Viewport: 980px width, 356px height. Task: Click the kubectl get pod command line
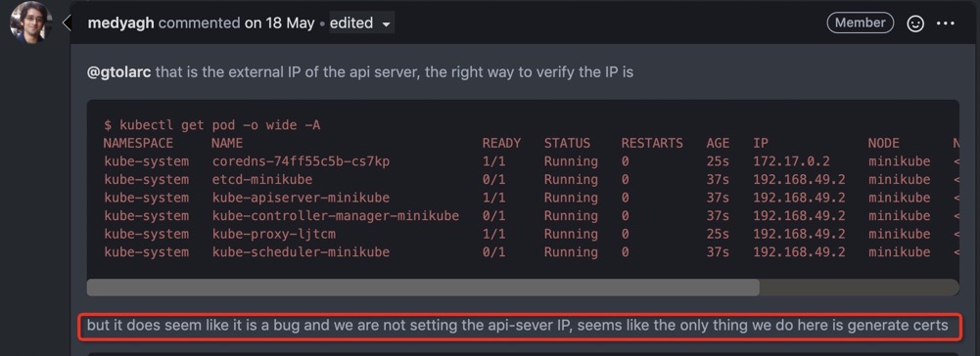(x=211, y=125)
